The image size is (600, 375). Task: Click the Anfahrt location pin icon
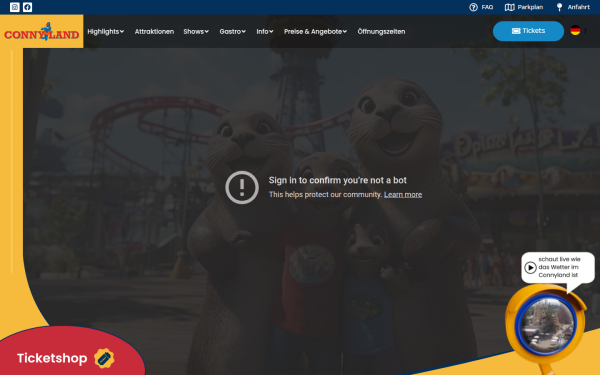pyautogui.click(x=559, y=7)
